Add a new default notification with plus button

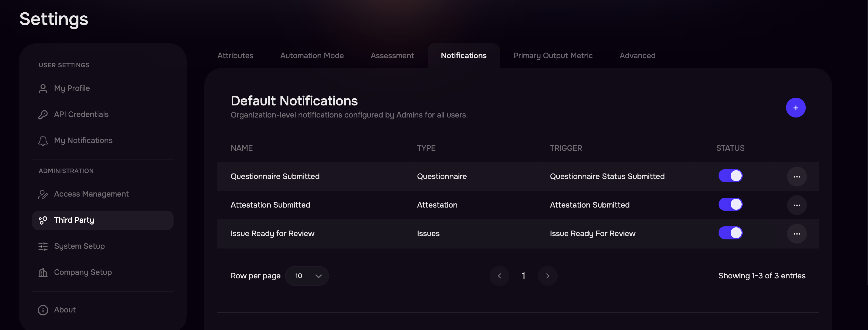pos(796,108)
